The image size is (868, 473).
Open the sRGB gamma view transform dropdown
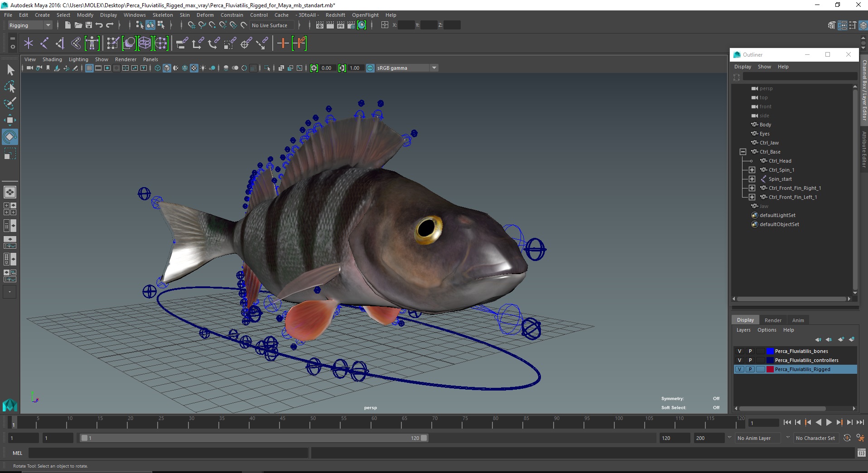(407, 68)
